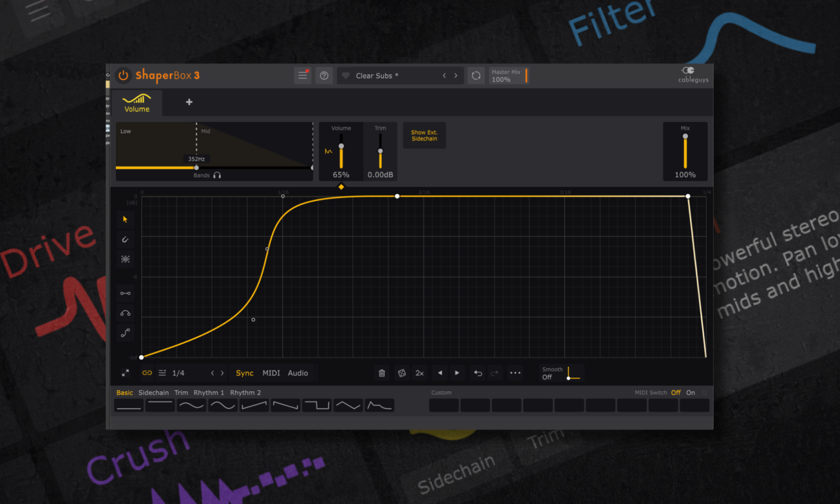Toggle the ShaperBox power button off
840x504 pixels.
[x=123, y=75]
